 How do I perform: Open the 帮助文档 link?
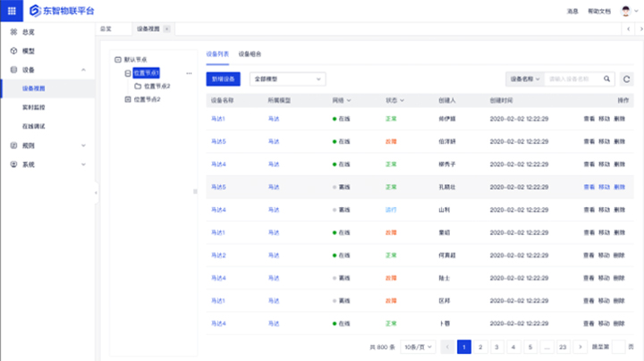click(598, 11)
